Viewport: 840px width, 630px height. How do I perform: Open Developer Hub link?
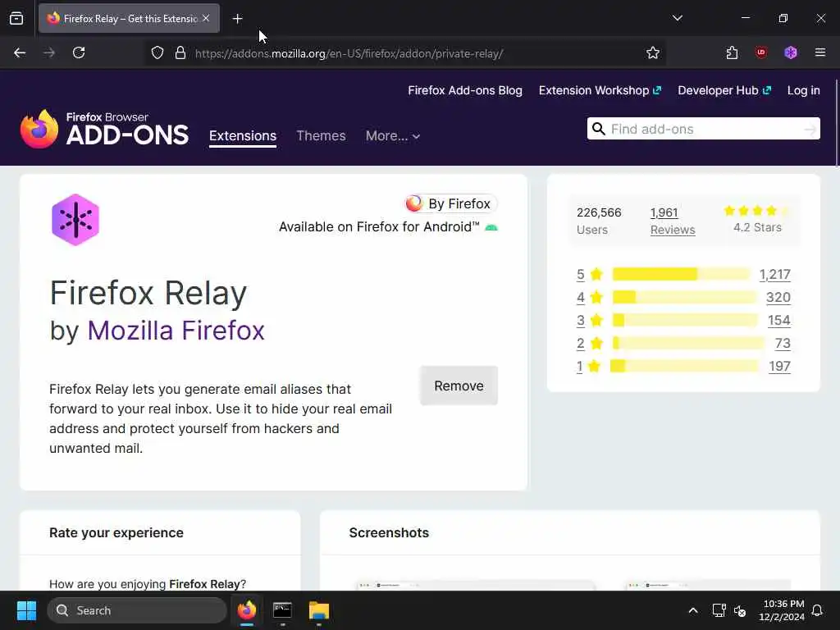[x=724, y=90]
